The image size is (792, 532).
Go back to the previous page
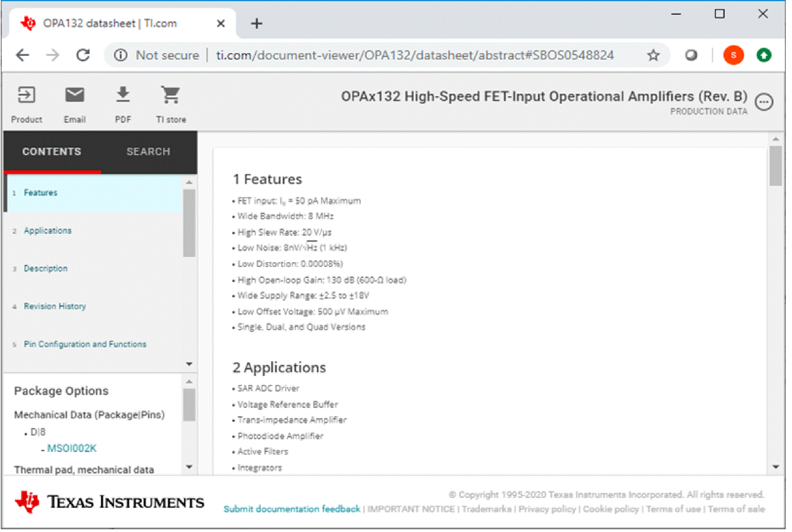click(x=23, y=55)
